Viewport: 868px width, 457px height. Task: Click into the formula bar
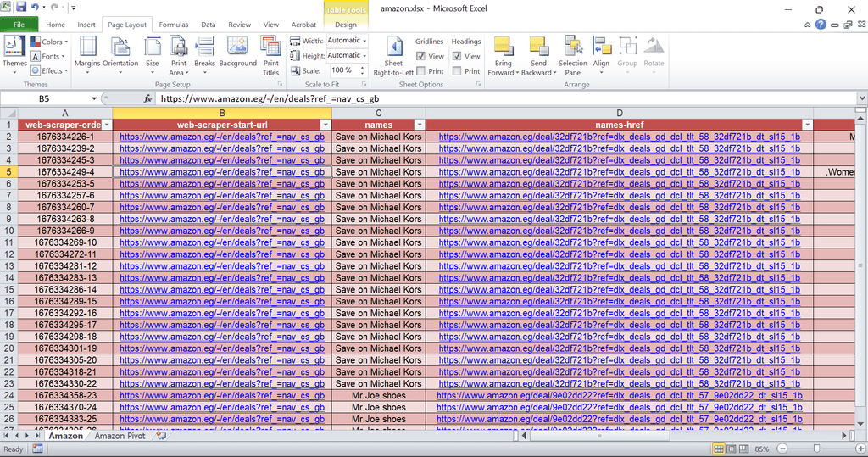click(507, 98)
